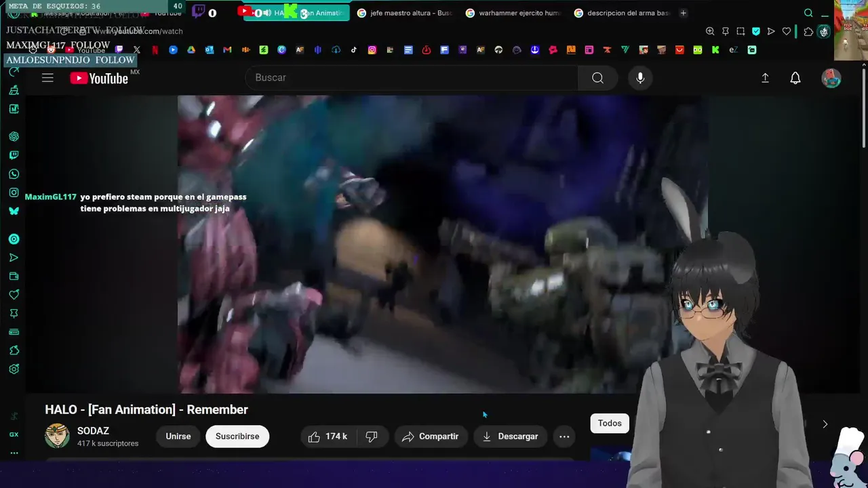
Task: Click the pin icon in address bar
Action: point(726,31)
